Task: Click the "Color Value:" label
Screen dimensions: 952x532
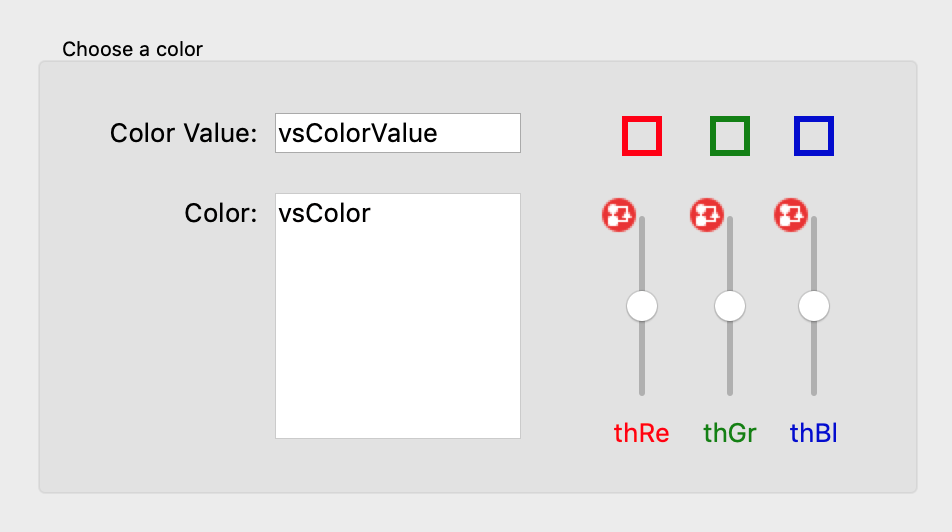Action: click(184, 133)
